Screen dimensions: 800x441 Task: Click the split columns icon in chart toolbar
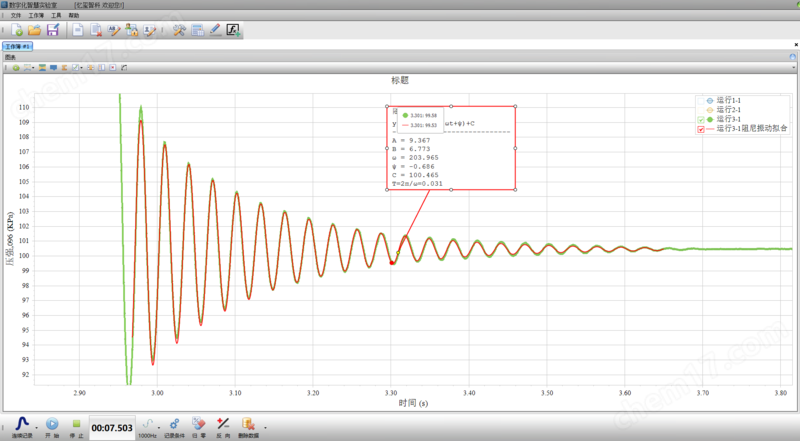[x=102, y=67]
